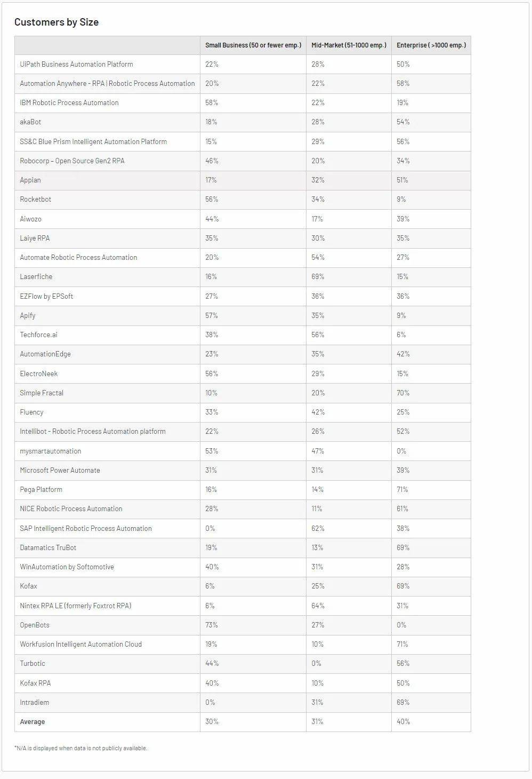Click the Customers by Size heading
This screenshot has height=779, width=532.
pos(57,22)
